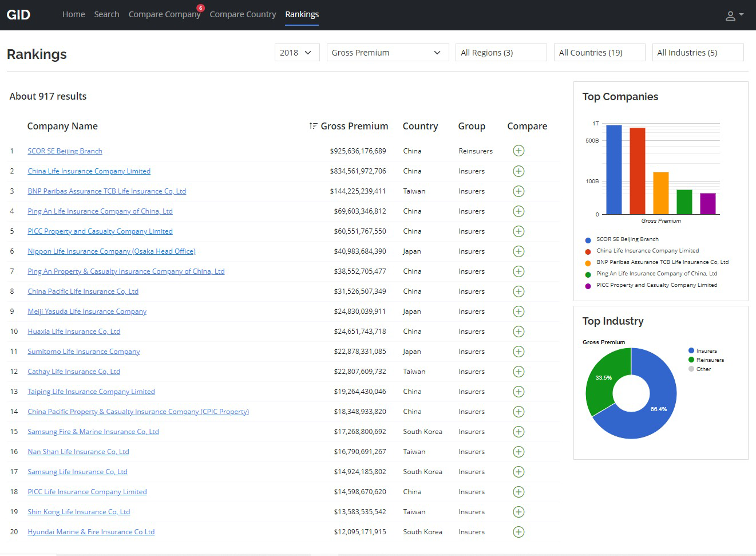Go to the Home tab
756x556 pixels.
[x=73, y=14]
